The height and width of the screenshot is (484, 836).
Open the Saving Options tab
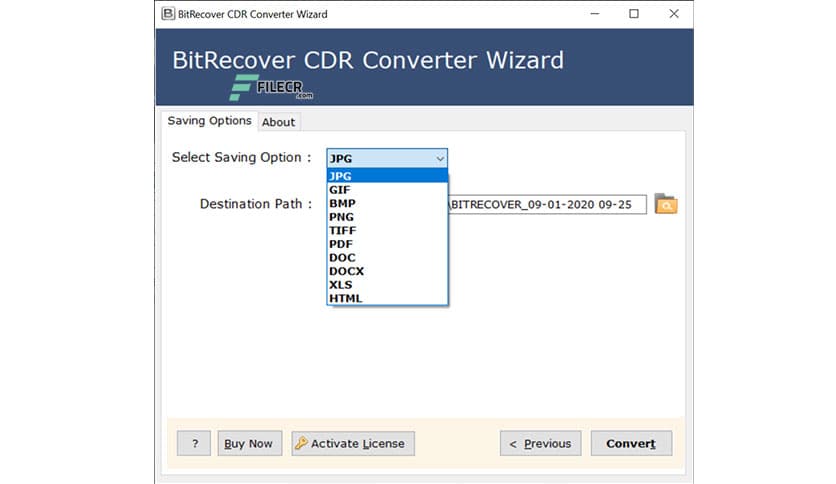210,121
